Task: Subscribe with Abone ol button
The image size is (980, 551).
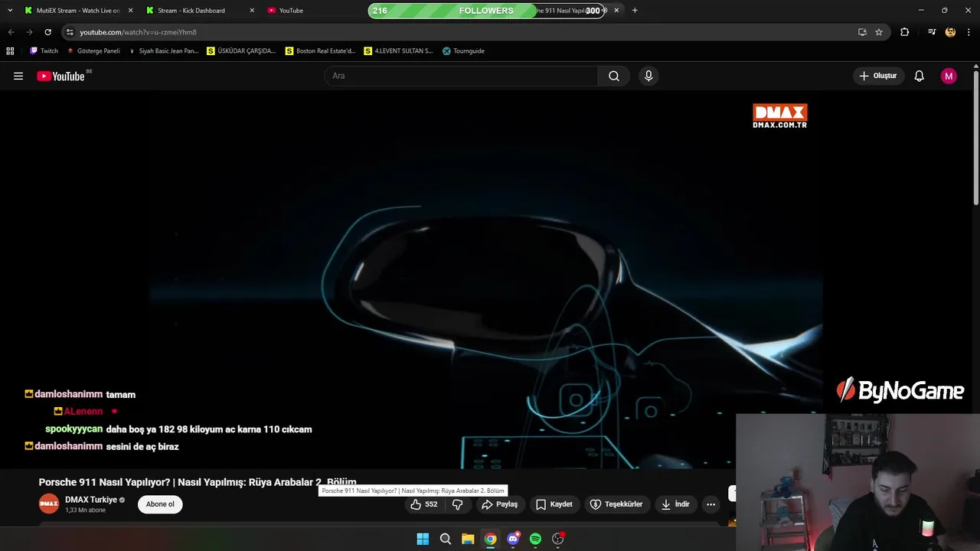Action: click(160, 504)
